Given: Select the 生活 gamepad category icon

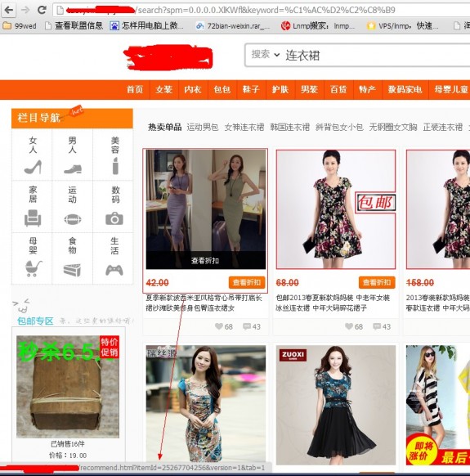Looking at the screenshot, I should [114, 270].
